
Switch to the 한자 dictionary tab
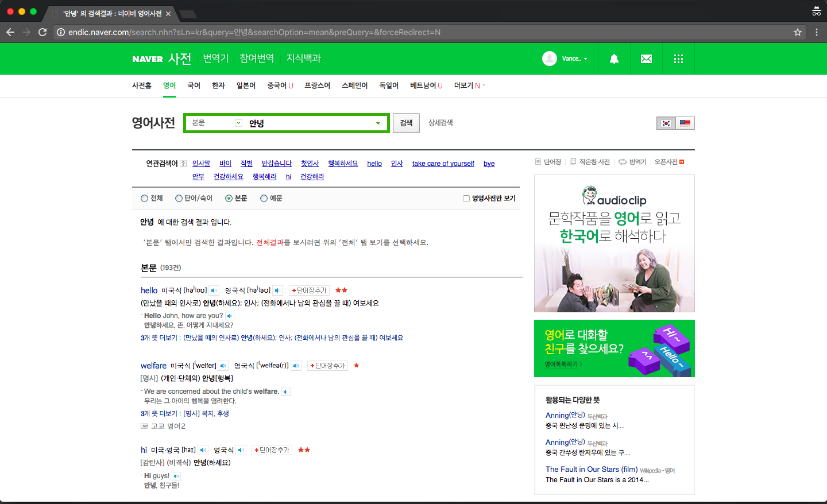[218, 86]
